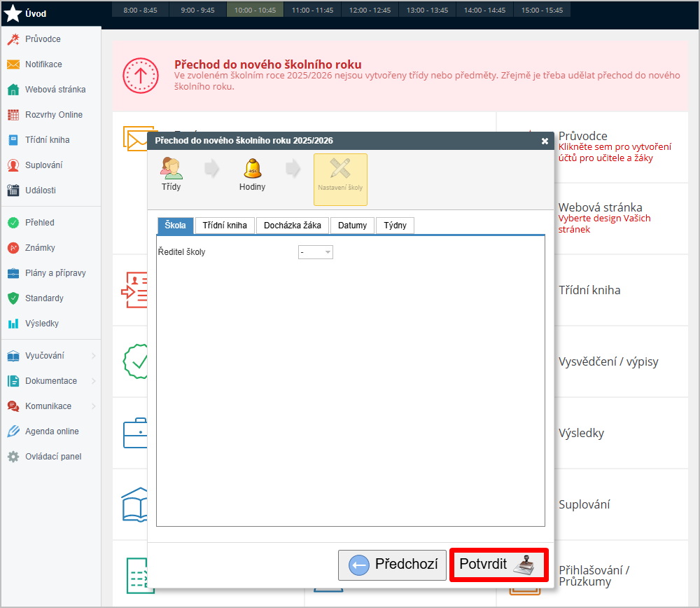Viewport: 700px width, 608px height.
Task: Expand the Dokumentace sidebar submenu
Action: tap(94, 381)
